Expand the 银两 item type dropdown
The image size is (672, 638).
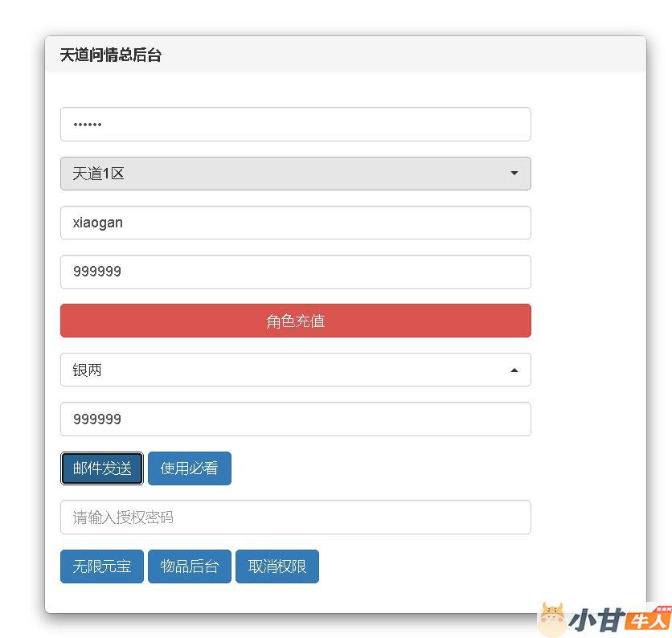(x=295, y=370)
